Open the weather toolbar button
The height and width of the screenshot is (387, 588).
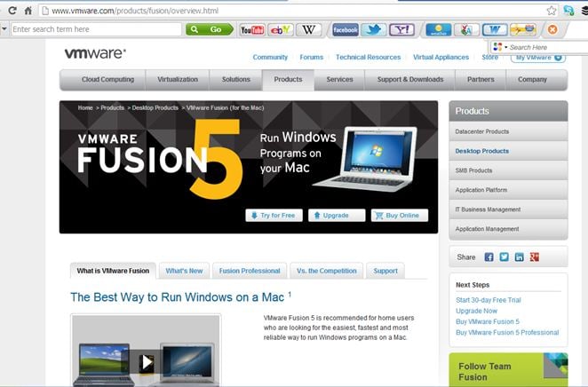coord(439,29)
